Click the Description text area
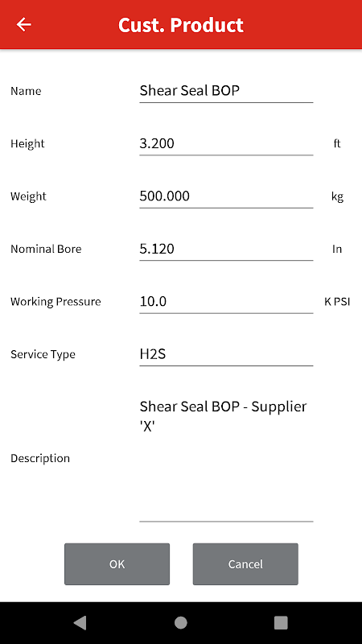 coord(226,458)
